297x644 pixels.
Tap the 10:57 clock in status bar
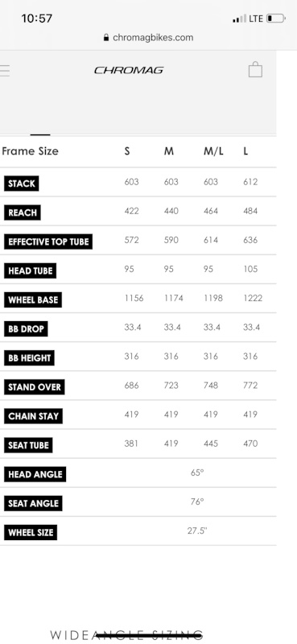tap(36, 19)
